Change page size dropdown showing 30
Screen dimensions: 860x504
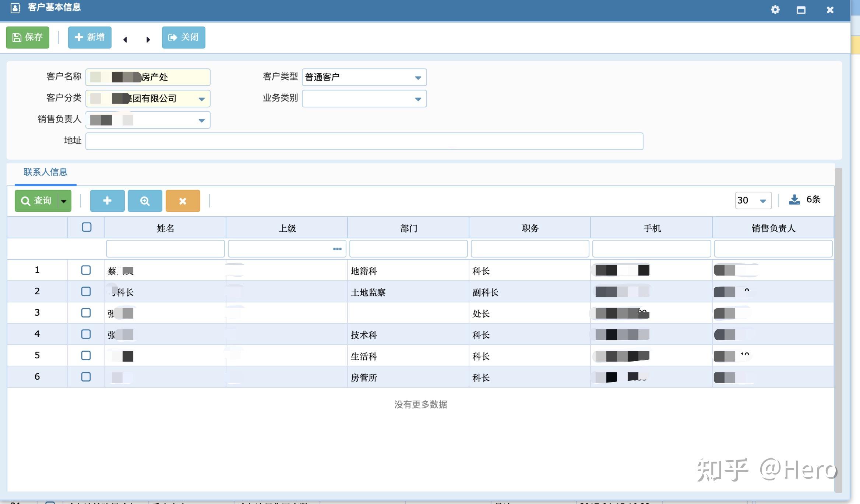coord(753,200)
